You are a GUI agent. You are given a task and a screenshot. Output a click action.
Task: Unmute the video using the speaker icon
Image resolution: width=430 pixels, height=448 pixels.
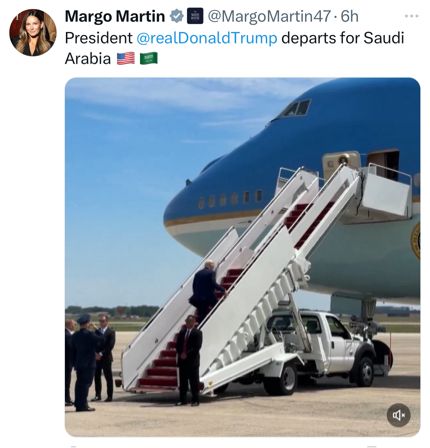[398, 415]
